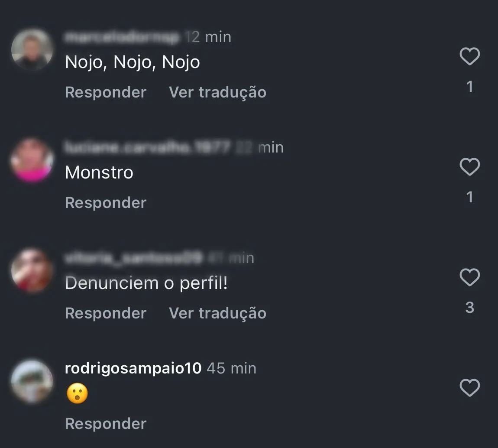Tap the heart on the "Monstro" comment
The height and width of the screenshot is (448, 498).
[x=470, y=166]
